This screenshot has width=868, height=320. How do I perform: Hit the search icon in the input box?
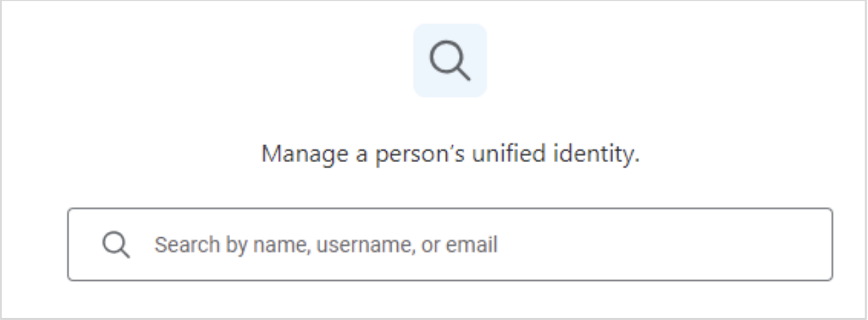click(x=116, y=245)
